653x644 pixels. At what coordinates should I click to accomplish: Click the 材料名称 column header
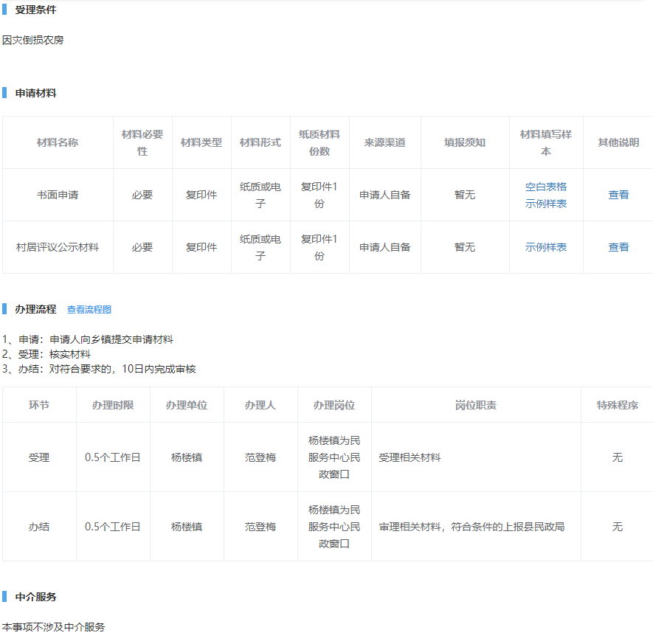tap(58, 142)
